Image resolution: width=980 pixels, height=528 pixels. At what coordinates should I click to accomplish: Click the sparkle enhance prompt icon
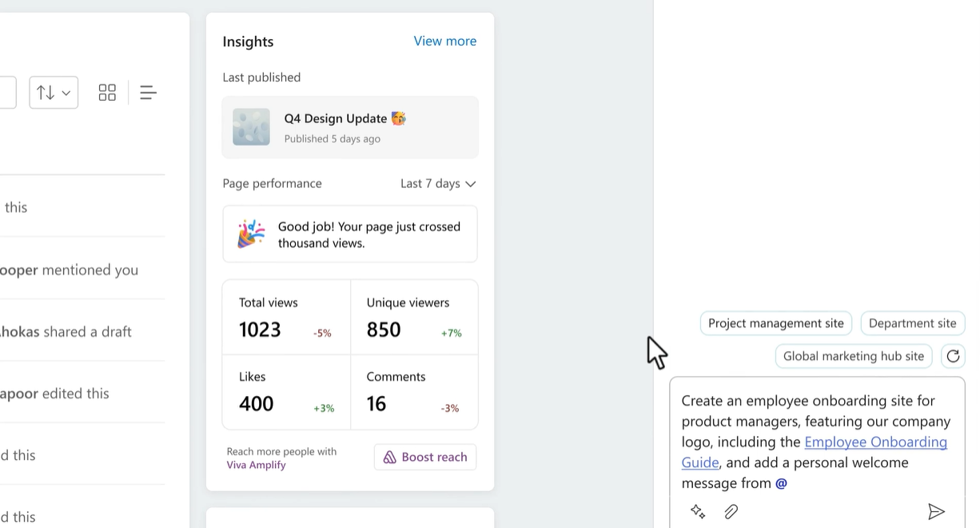tap(698, 511)
